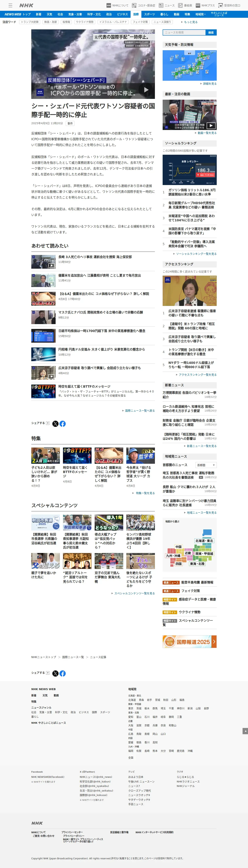Play the Trump tariff featured video thumbnail
248x868 pixels.
(x=189, y=115)
